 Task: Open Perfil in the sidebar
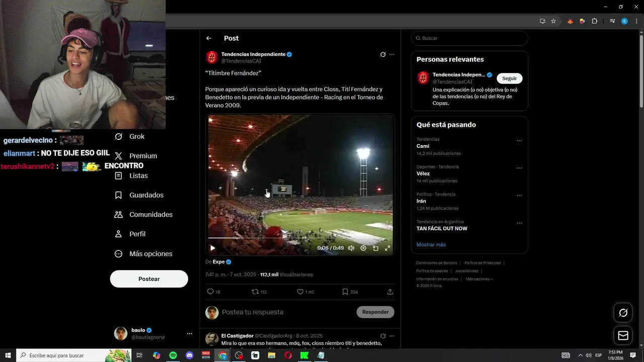pyautogui.click(x=130, y=234)
